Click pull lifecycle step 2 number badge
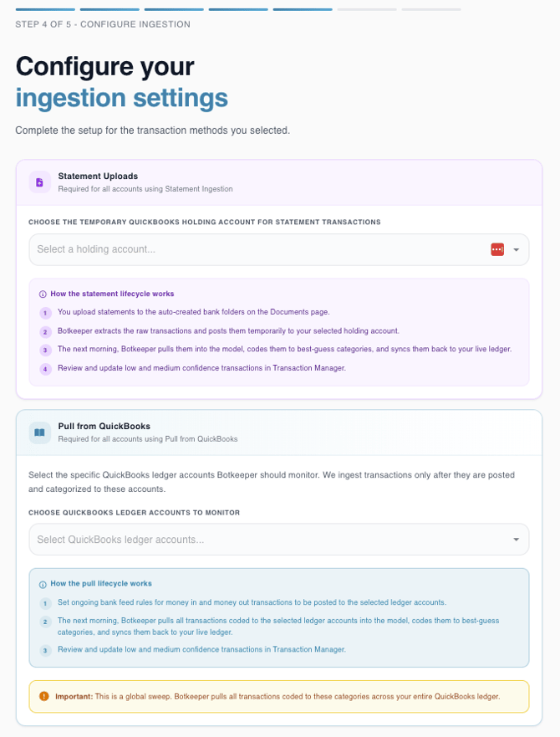 tap(45, 622)
